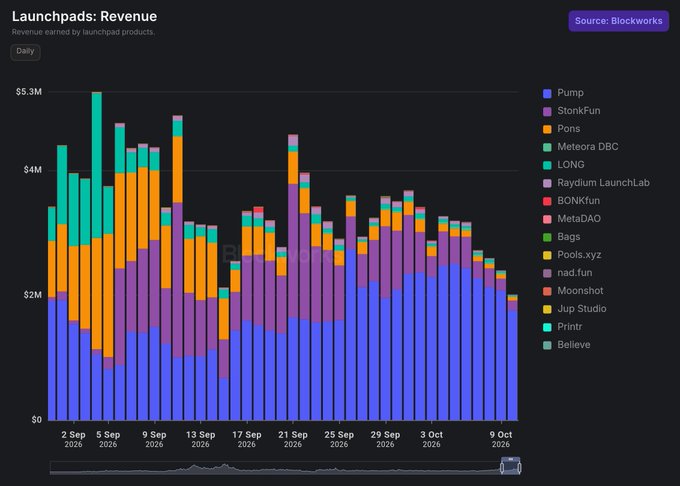The width and height of the screenshot is (680, 486).
Task: Toggle the Pons legend swatch
Action: click(x=547, y=129)
